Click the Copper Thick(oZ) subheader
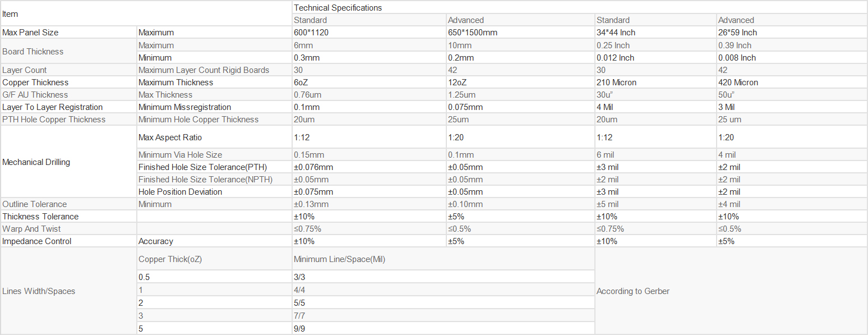868x335 pixels. [214, 259]
